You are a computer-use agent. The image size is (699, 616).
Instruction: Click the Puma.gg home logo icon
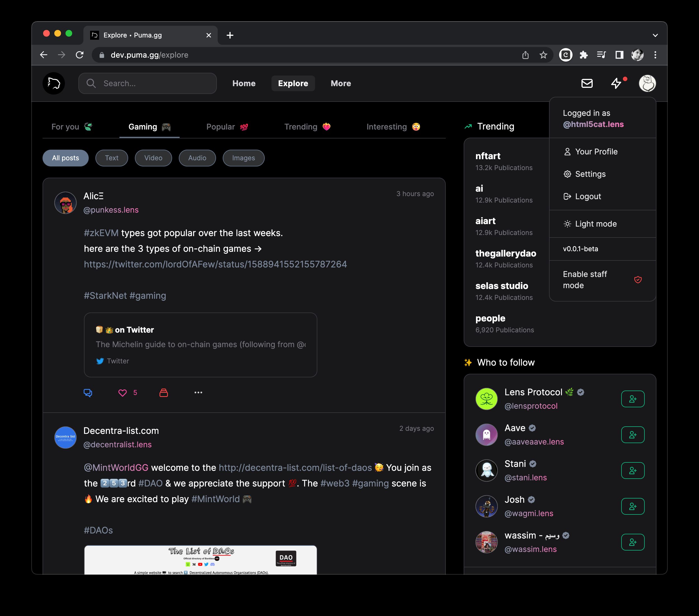pos(54,83)
